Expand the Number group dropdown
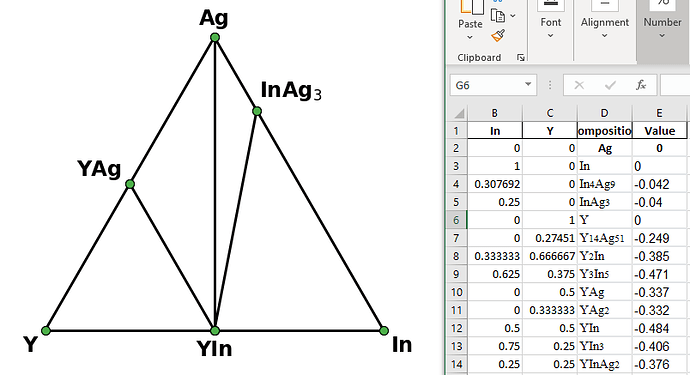The width and height of the screenshot is (690, 375). point(662,36)
